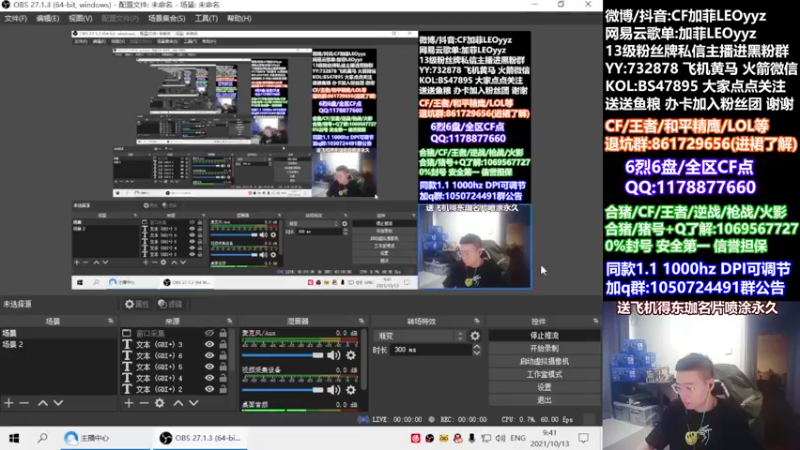The height and width of the screenshot is (450, 800).
Task: Remove the selected scene with the minus icon
Action: coord(24,403)
